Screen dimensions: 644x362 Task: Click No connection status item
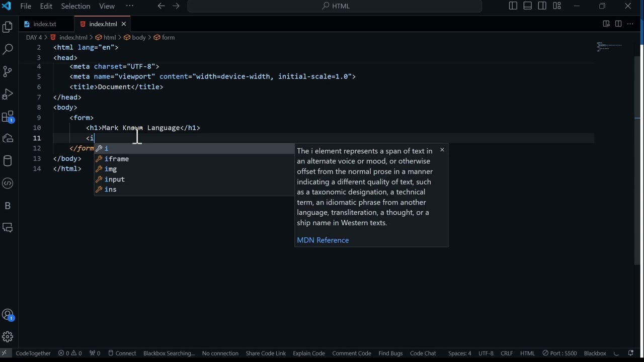tap(220, 353)
